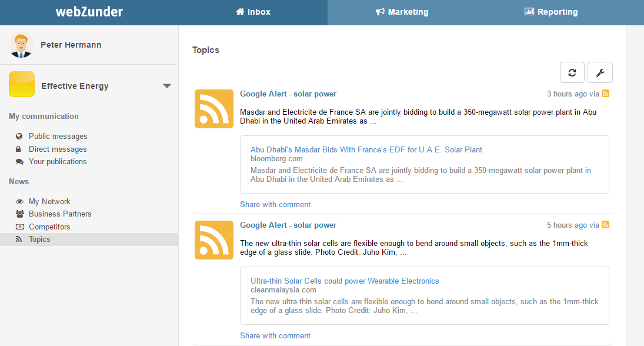Open Your publications section
This screenshot has width=644, height=346.
point(58,161)
